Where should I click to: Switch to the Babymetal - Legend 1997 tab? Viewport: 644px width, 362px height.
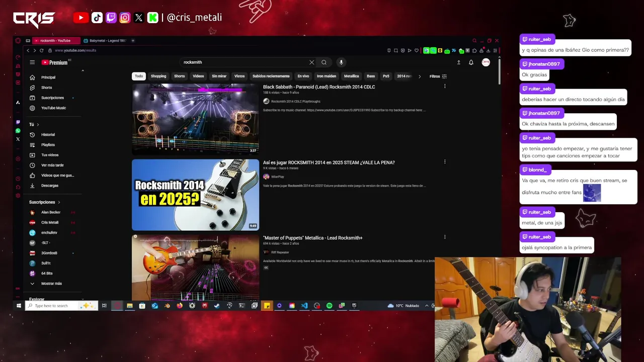pos(105,41)
